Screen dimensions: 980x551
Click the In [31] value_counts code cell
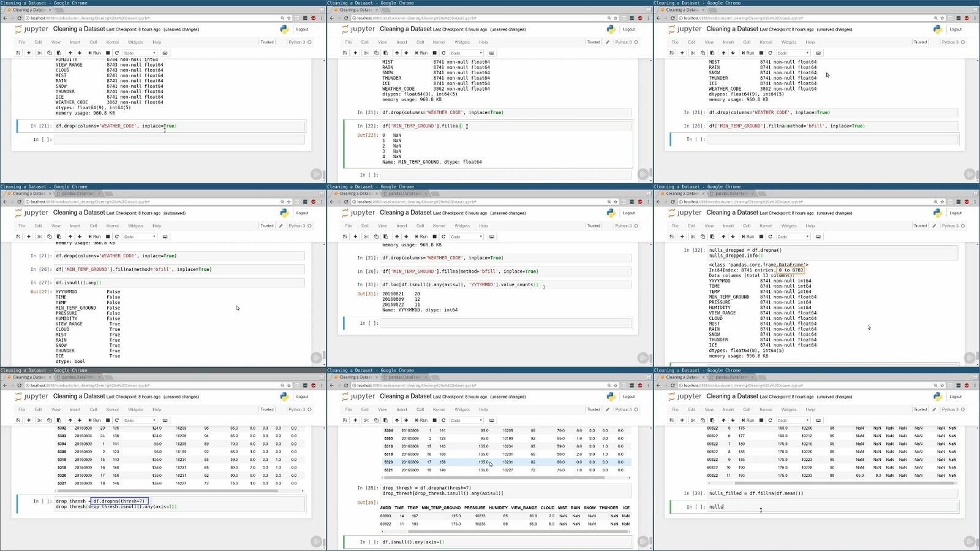[506, 284]
